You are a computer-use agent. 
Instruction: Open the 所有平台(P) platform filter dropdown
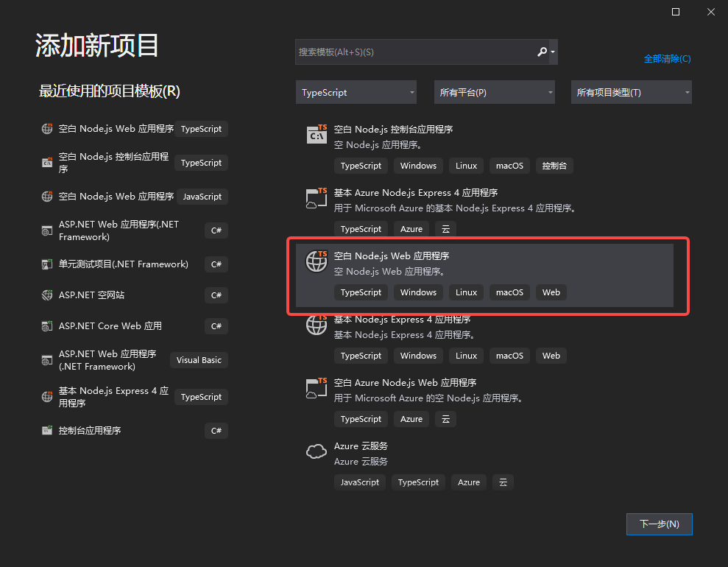495,92
